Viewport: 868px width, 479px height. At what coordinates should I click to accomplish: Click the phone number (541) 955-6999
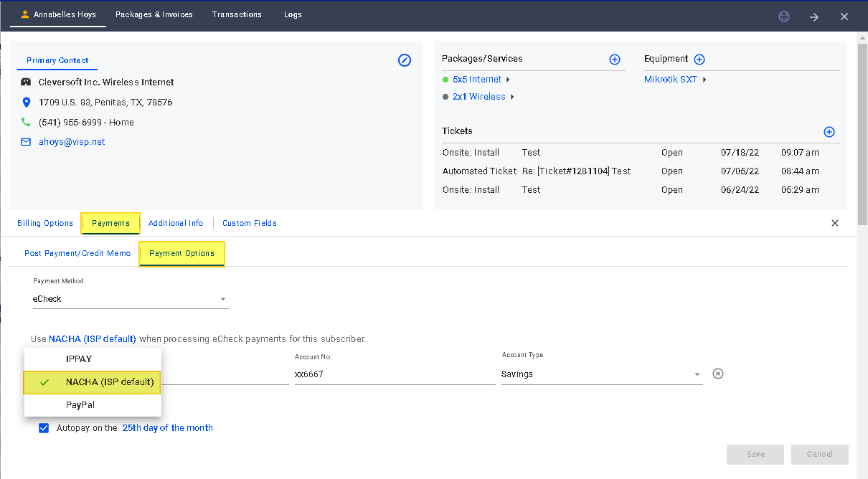point(86,123)
